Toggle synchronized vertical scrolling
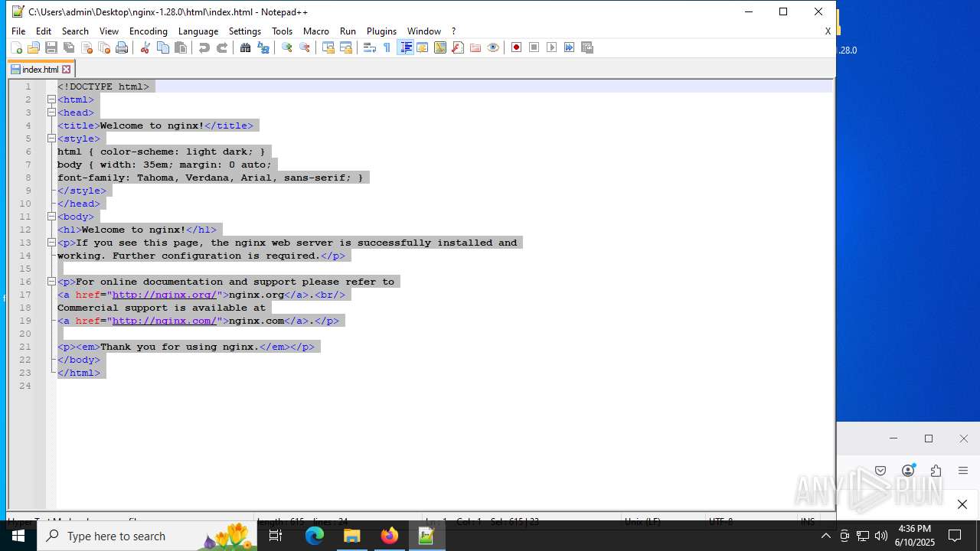This screenshot has height=551, width=980. pyautogui.click(x=328, y=47)
